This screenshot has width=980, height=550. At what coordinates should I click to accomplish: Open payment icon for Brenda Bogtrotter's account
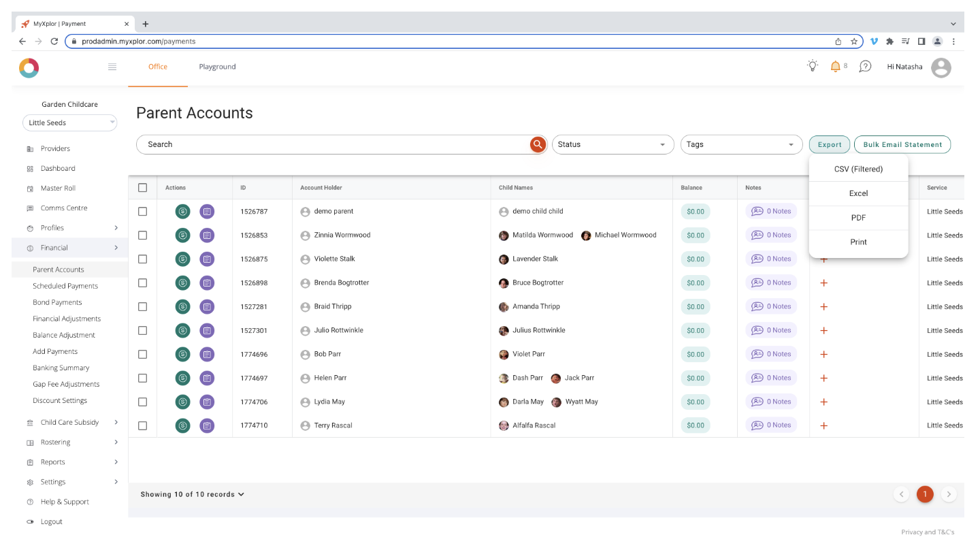[182, 282]
